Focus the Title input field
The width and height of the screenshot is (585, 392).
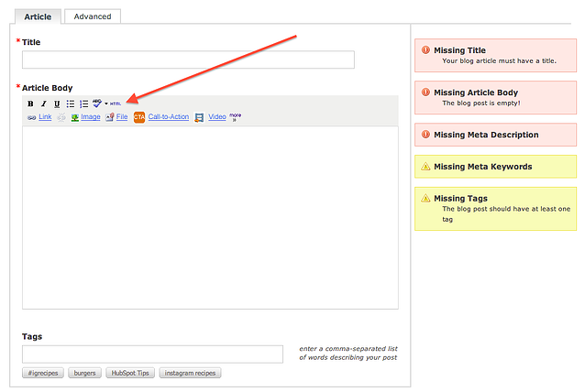click(188, 60)
